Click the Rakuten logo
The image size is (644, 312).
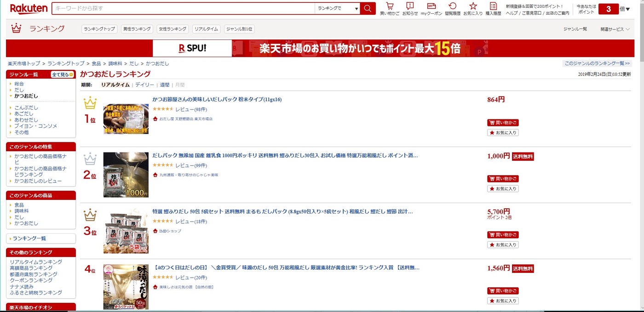29,8
